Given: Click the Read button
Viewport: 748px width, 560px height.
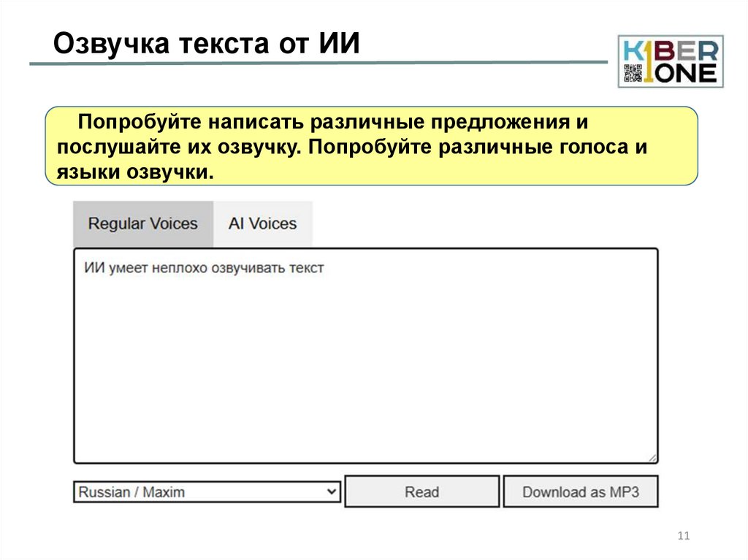Looking at the screenshot, I should click(421, 491).
